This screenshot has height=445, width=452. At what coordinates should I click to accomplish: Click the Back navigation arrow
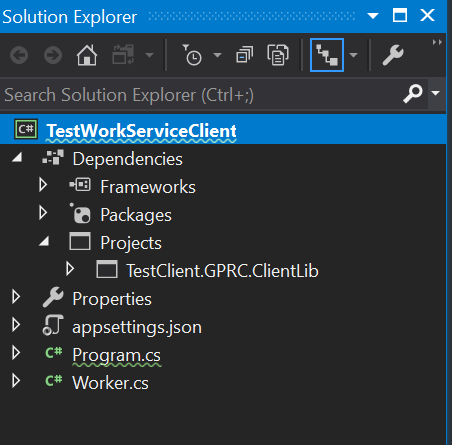(19, 55)
